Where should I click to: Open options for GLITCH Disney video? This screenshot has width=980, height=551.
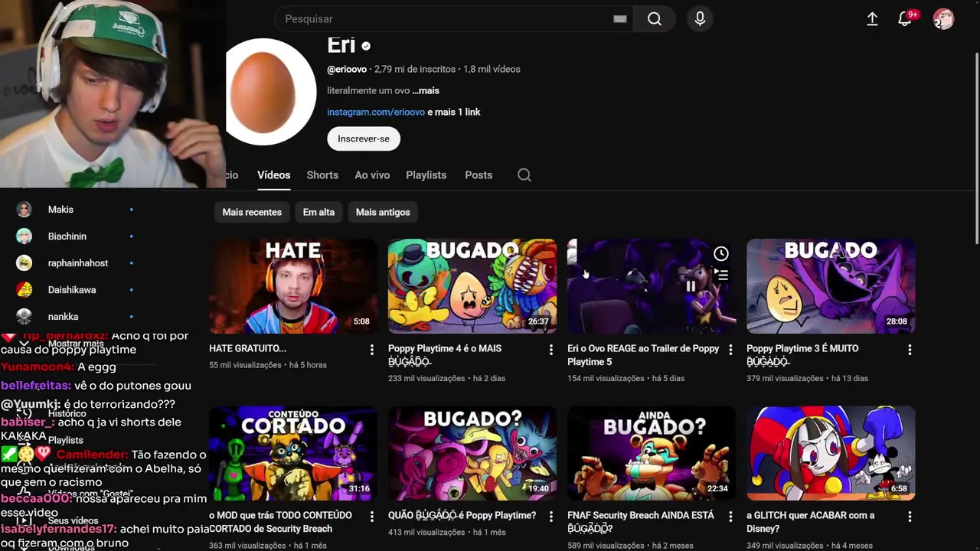pyautogui.click(x=910, y=517)
